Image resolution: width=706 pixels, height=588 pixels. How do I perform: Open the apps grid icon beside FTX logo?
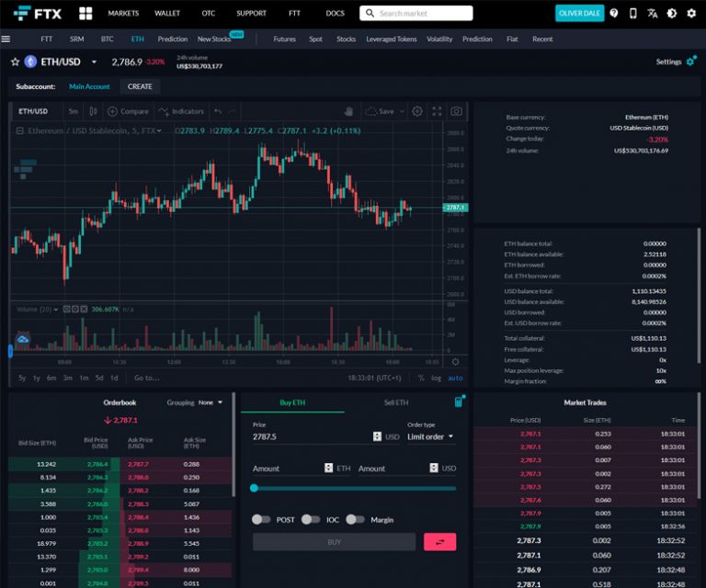[x=85, y=14]
